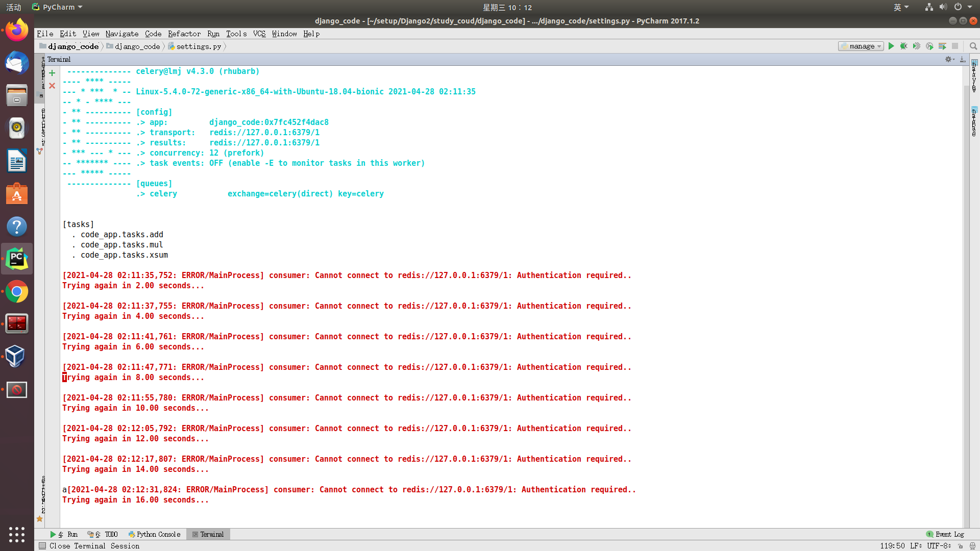The height and width of the screenshot is (551, 980).
Task: Select the Terminal tab at bottom
Action: 208,534
